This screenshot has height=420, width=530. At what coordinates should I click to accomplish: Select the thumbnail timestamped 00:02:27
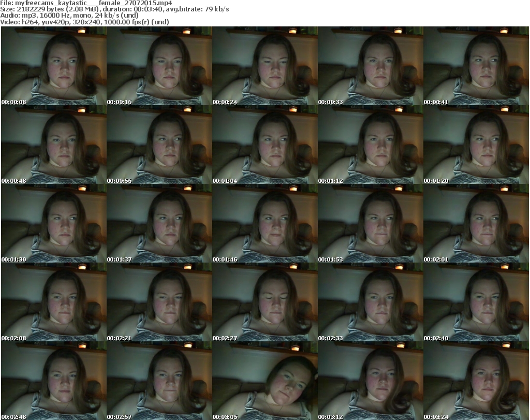265,302
